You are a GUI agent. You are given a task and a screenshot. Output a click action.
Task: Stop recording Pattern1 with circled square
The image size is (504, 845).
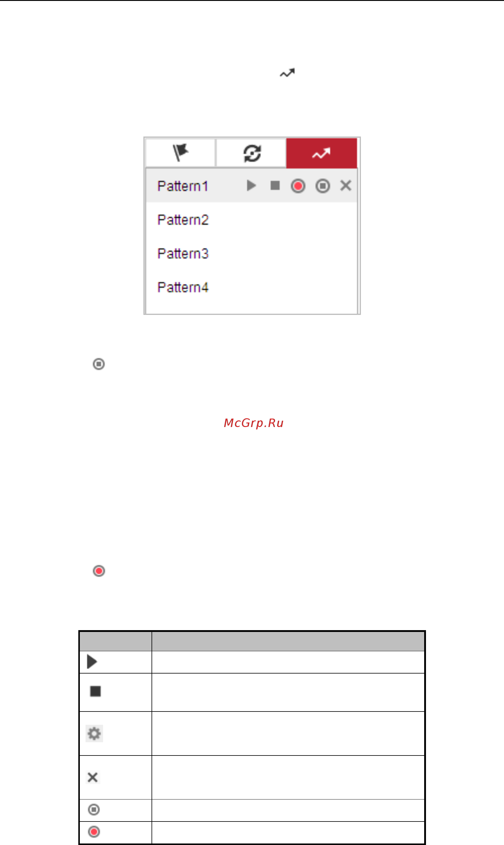[322, 186]
